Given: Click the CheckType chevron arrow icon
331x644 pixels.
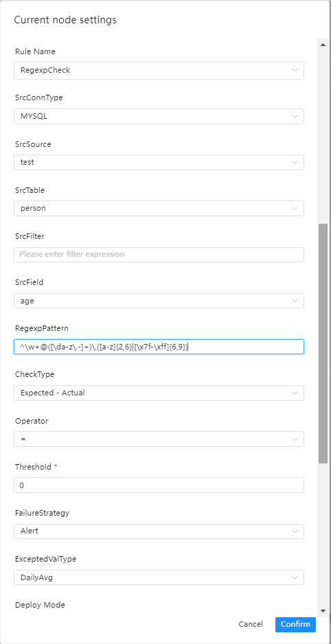Looking at the screenshot, I should [295, 393].
